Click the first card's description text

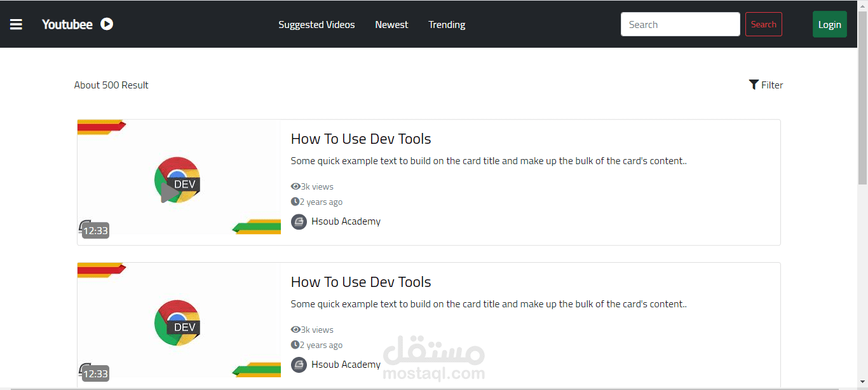(x=489, y=161)
